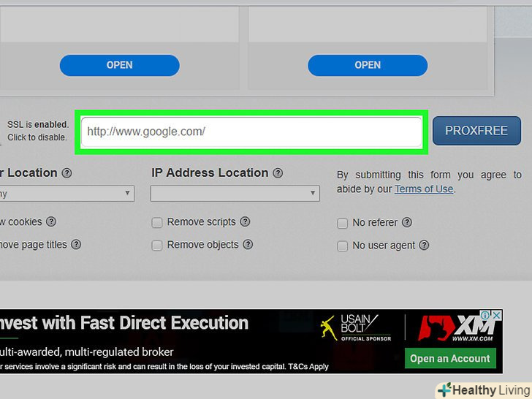Click the 'Remove scripts' label text
Image resolution: width=532 pixels, height=399 pixels.
201,222
